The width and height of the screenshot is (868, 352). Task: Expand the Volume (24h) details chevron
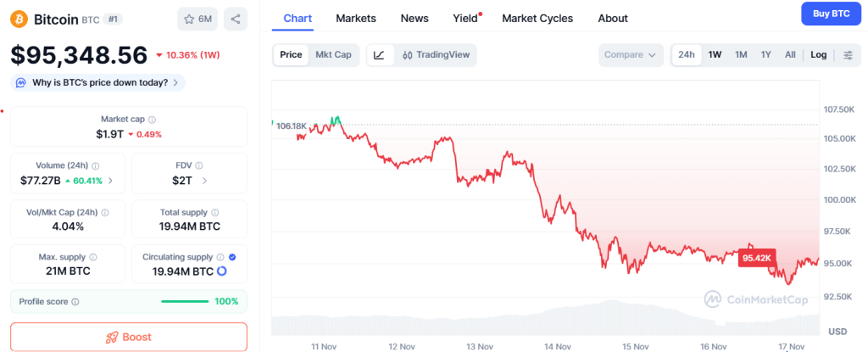pos(111,181)
